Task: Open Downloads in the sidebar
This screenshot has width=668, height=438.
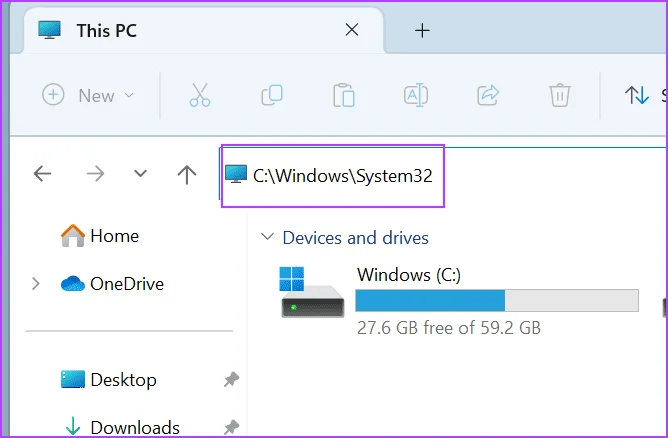Action: point(122,427)
